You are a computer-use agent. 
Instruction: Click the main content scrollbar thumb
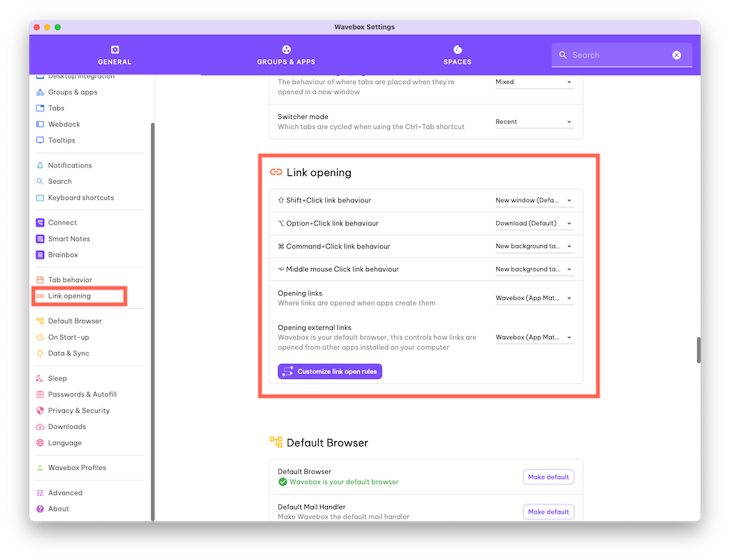pos(699,351)
